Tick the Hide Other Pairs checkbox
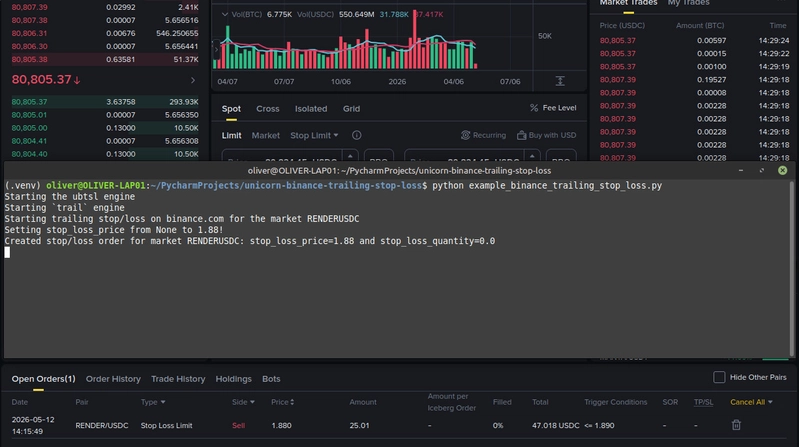The height and width of the screenshot is (447, 799). coord(719,377)
